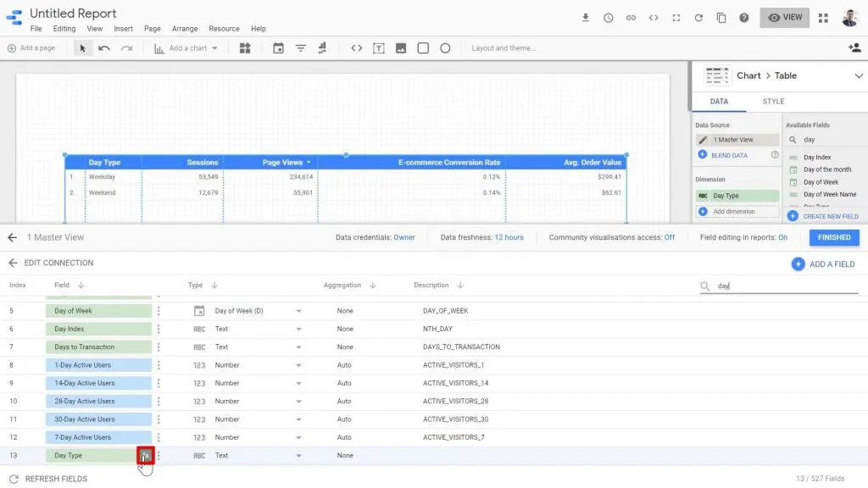The height and width of the screenshot is (488, 868).
Task: Click the FINISHED button
Action: point(834,237)
